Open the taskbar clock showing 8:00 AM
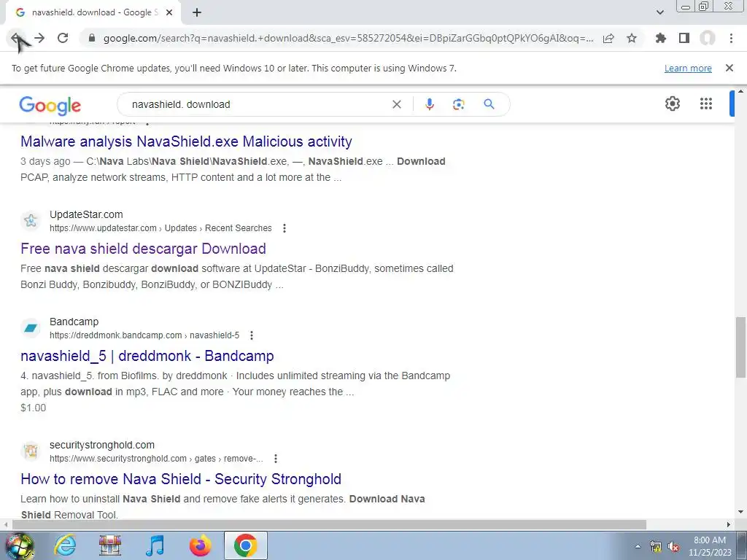This screenshot has width=747, height=560. point(709,546)
